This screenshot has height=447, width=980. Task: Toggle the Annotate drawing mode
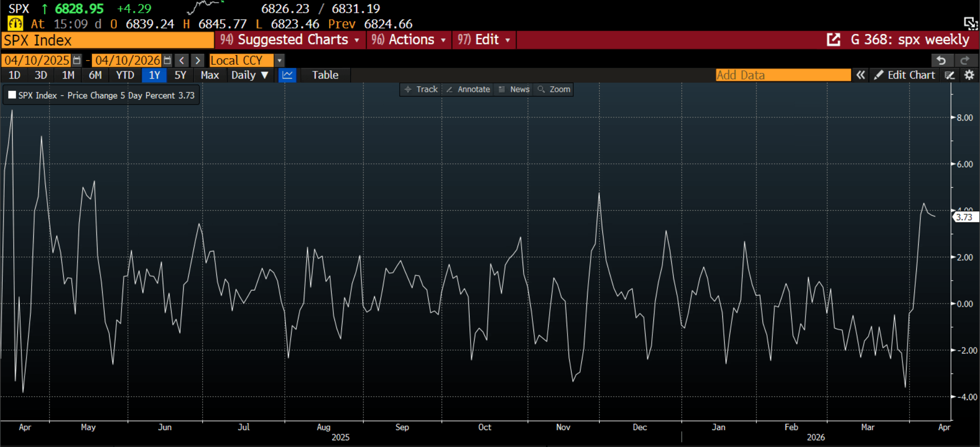coord(468,89)
